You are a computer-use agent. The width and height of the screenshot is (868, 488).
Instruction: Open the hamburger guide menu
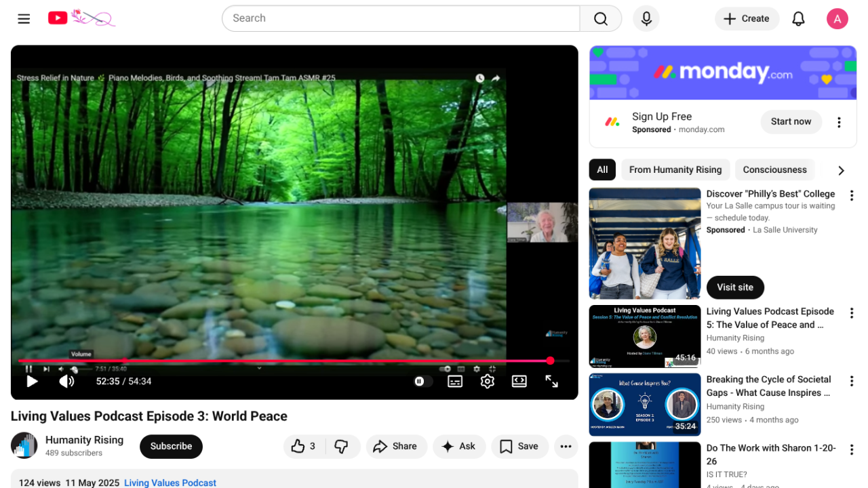click(24, 19)
